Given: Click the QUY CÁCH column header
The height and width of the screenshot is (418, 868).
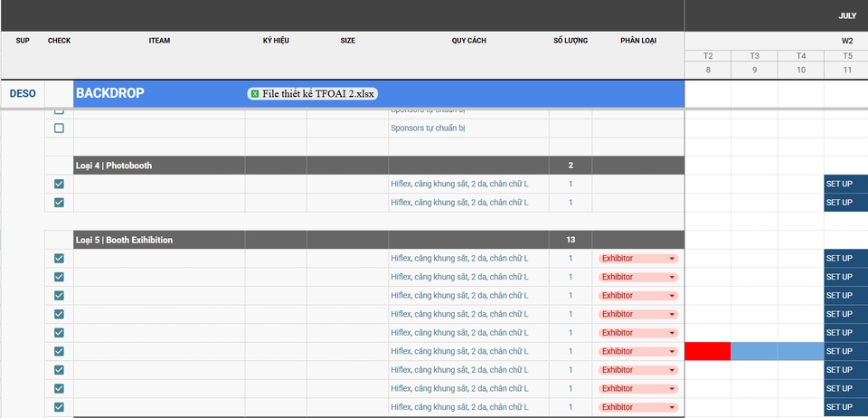Looking at the screenshot, I should (x=469, y=41).
